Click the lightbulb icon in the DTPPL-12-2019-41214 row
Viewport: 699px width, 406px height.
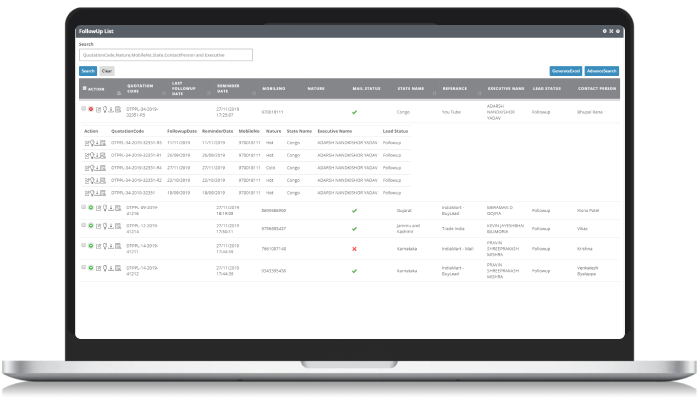click(104, 226)
